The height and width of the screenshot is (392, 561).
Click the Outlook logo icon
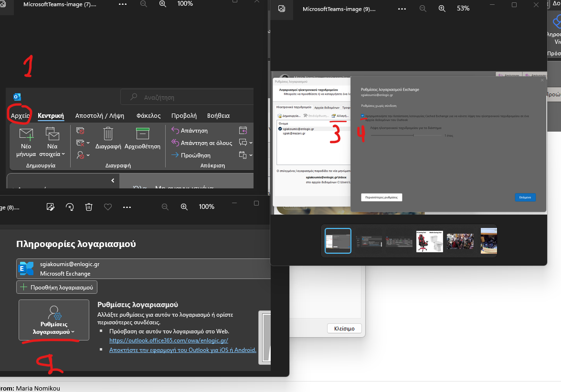[x=17, y=97]
